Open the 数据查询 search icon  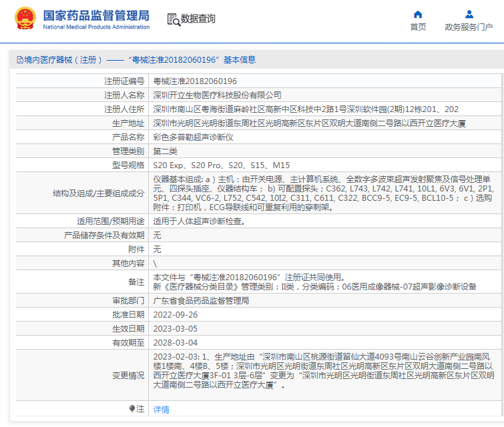174,19
